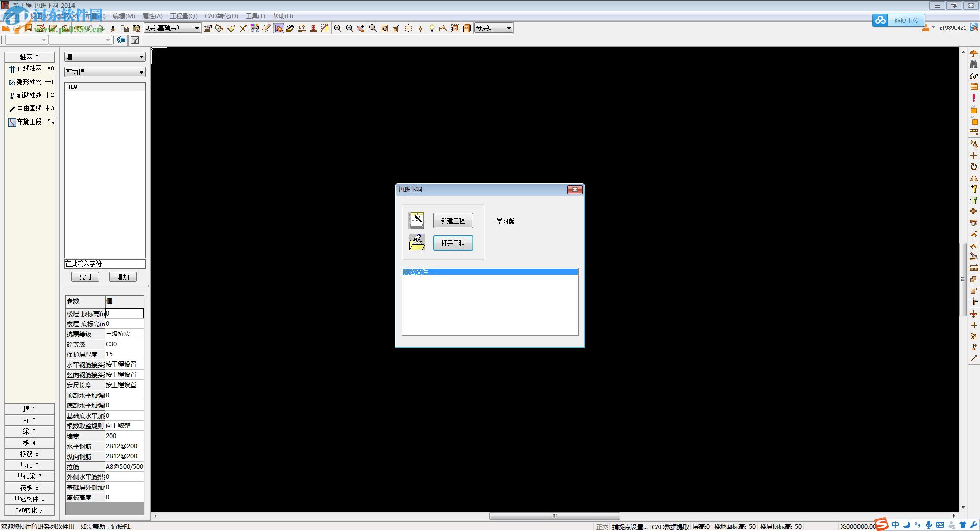Click the light bulb toolbar icon
This screenshot has height=531, width=980.
432,28
